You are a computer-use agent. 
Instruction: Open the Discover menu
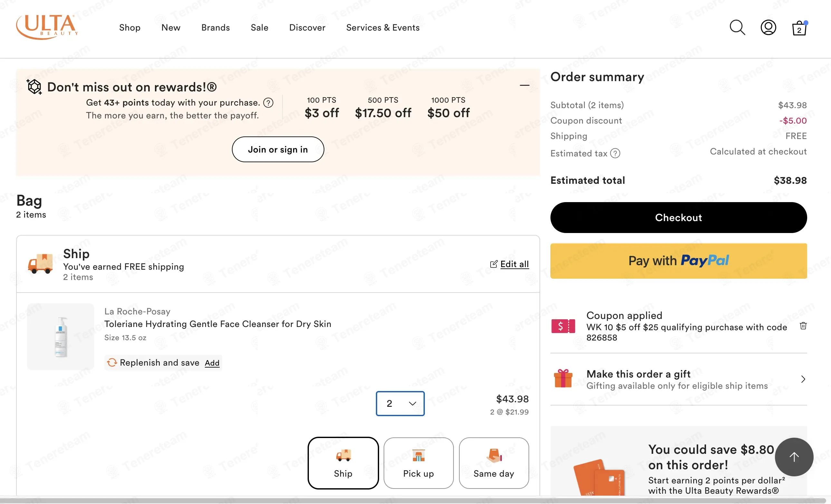307,28
